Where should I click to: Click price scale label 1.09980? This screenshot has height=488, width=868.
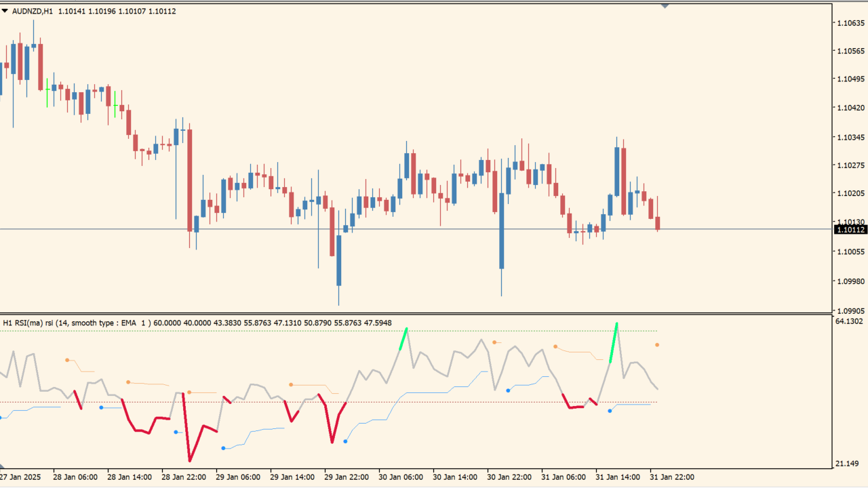click(850, 281)
